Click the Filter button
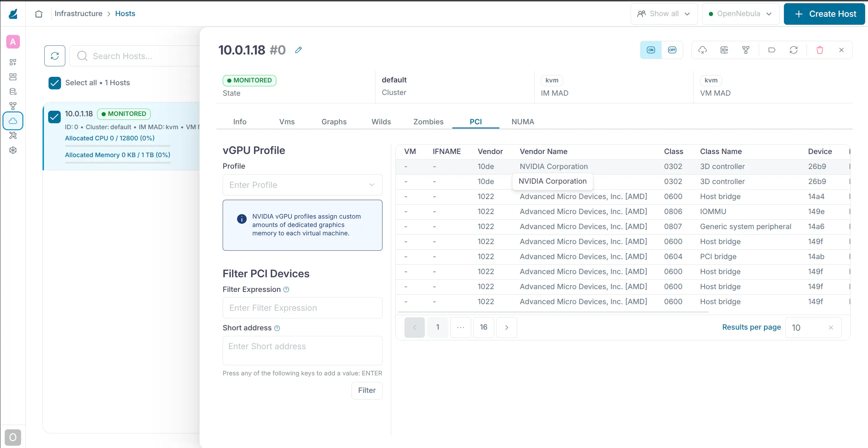The width and height of the screenshot is (868, 448). pyautogui.click(x=367, y=390)
